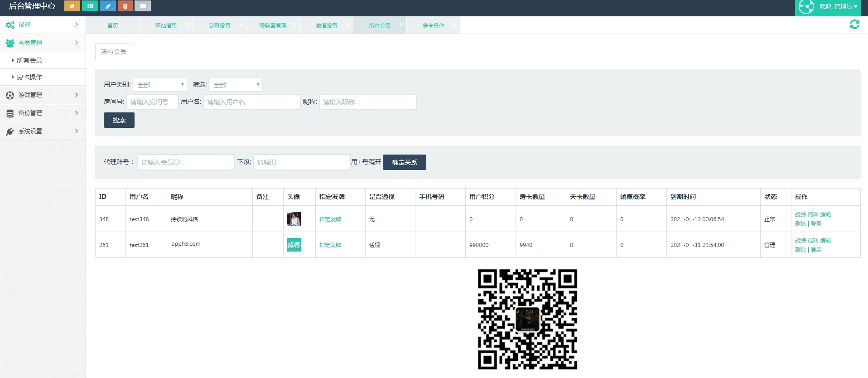Open the 用户类别 dropdown
This screenshot has height=378, width=868.
click(160, 85)
